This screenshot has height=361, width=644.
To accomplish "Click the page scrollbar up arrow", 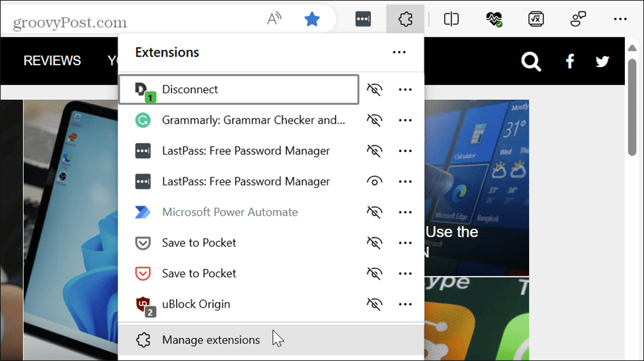I will (x=632, y=48).
